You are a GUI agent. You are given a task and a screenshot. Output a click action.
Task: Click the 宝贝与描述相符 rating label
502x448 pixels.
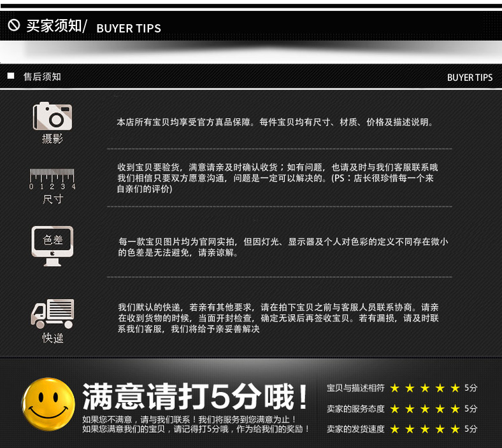(x=355, y=388)
